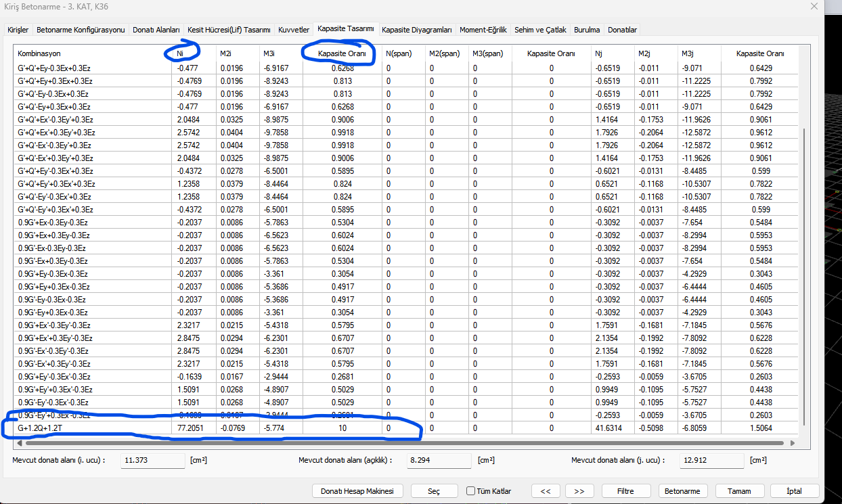This screenshot has width=842, height=504.
Task: Click the -6.8059 M3j value cell
Action: pos(699,428)
